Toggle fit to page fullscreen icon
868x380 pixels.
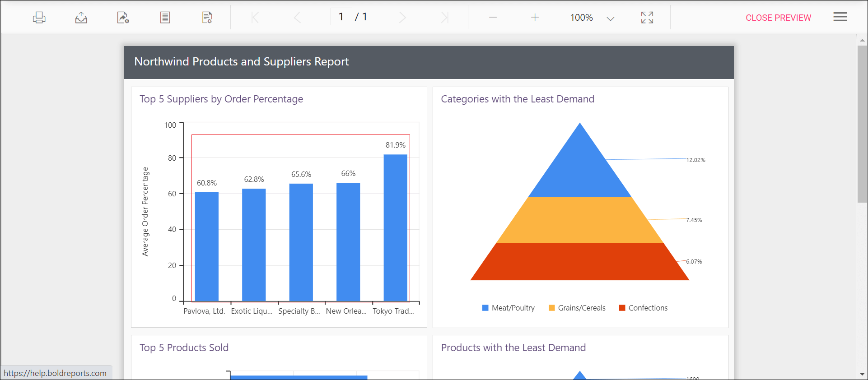click(647, 18)
